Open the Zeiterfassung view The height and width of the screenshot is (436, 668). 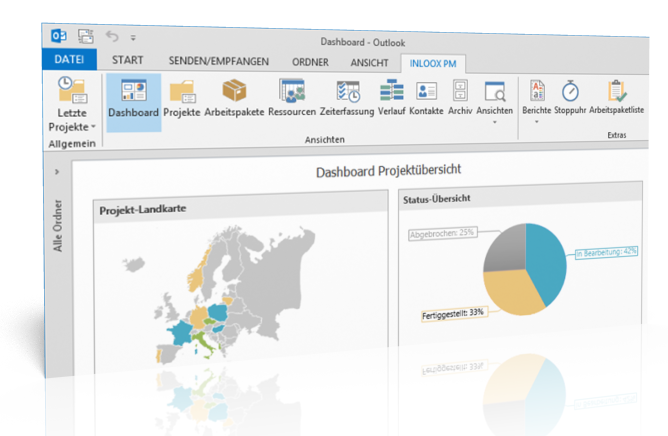click(347, 98)
